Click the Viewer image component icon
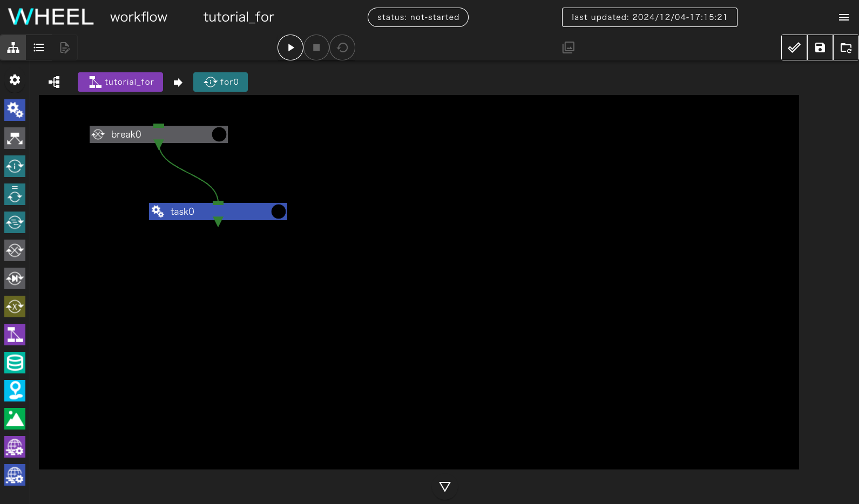Screen dimensions: 859x504 [15, 419]
